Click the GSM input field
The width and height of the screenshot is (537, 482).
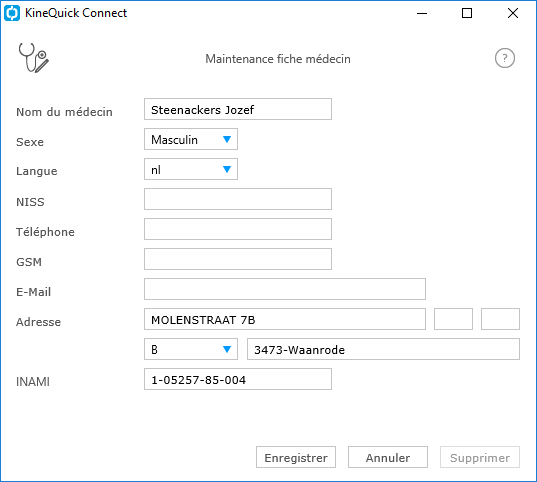click(x=238, y=259)
